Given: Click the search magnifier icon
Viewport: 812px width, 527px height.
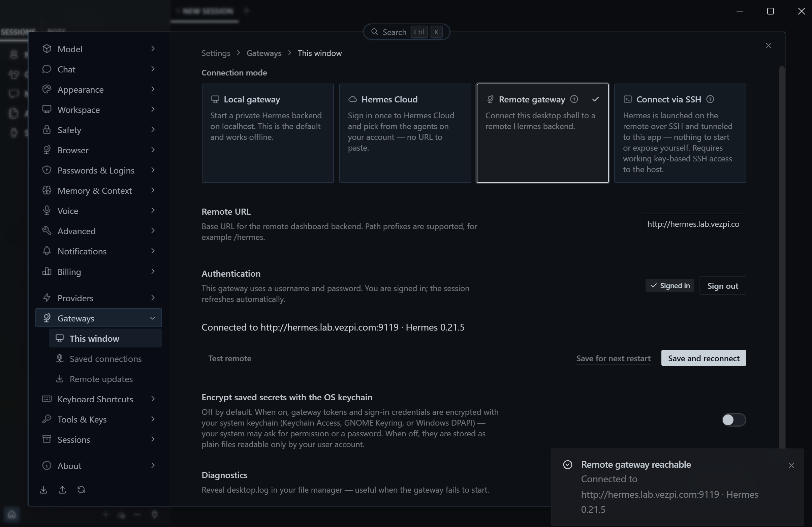Looking at the screenshot, I should click(374, 32).
